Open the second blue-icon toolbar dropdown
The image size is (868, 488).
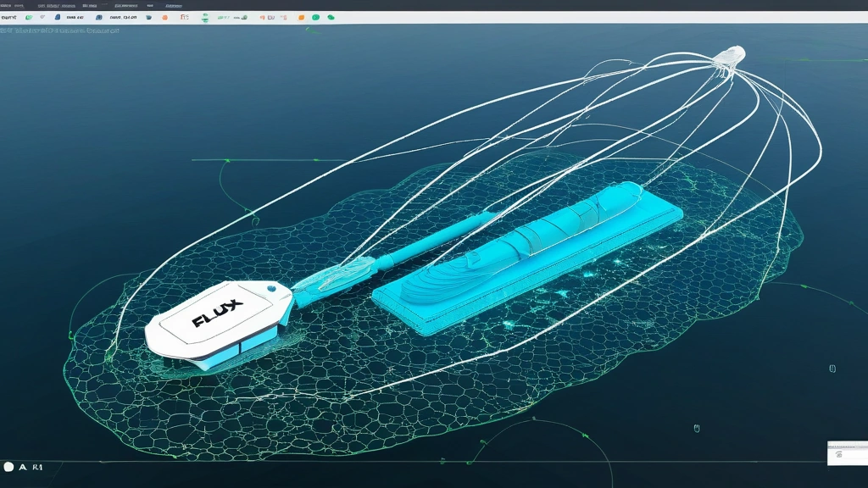click(x=99, y=17)
